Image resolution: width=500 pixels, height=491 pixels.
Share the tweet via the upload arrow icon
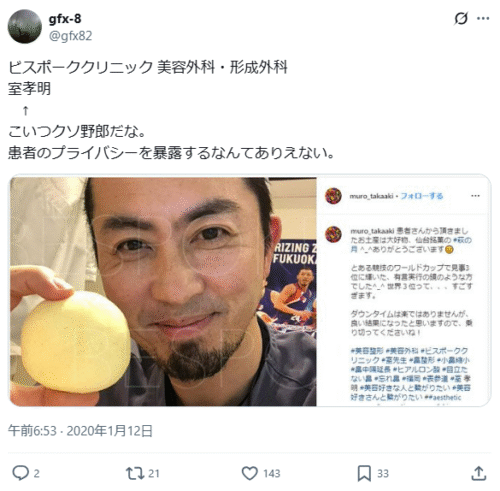(x=479, y=473)
